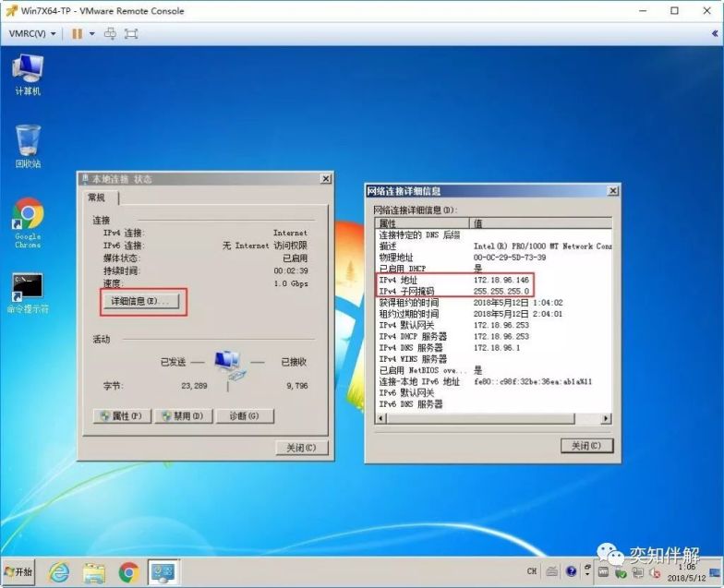Click the 禁用(D) button
Viewport: 724px width, 588px height.
[183, 415]
